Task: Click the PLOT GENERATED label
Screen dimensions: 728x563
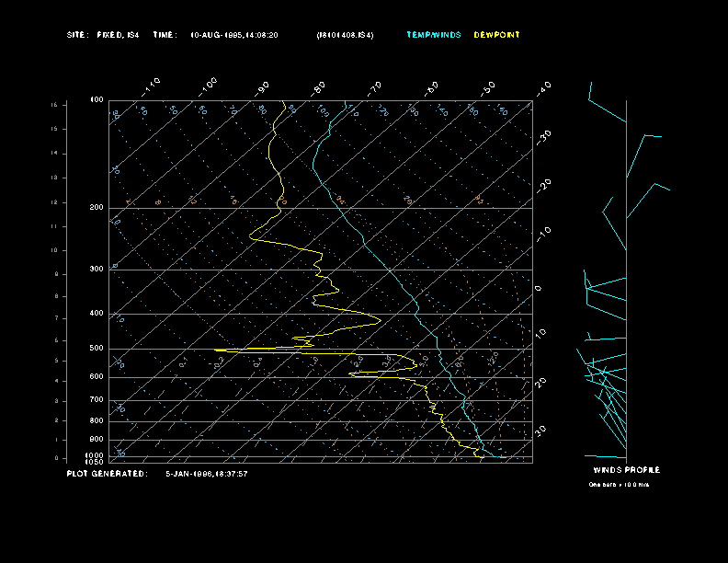Action: click(x=107, y=474)
